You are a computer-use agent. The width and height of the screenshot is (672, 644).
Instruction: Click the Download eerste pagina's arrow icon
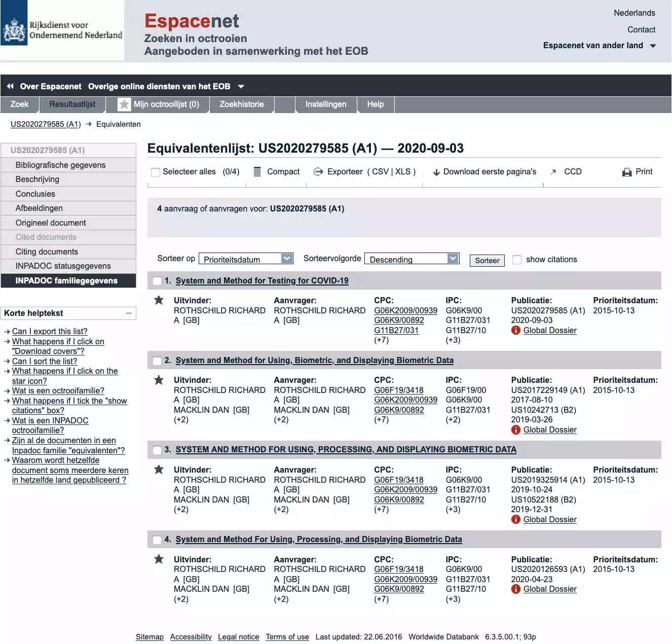[436, 172]
